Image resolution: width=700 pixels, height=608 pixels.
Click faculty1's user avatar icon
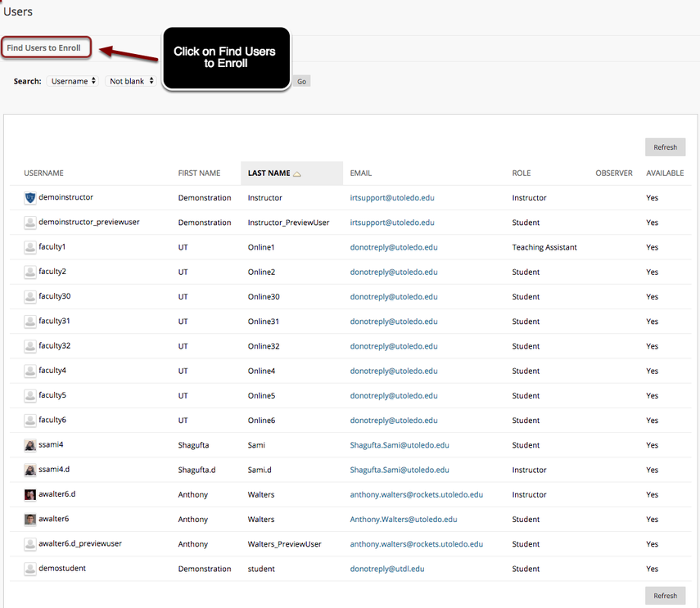click(x=30, y=246)
